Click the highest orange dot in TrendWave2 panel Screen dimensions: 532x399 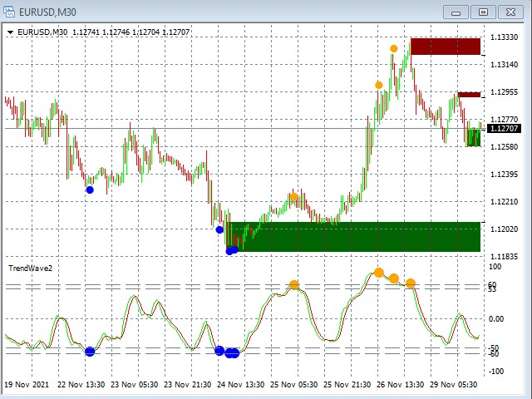click(x=379, y=273)
